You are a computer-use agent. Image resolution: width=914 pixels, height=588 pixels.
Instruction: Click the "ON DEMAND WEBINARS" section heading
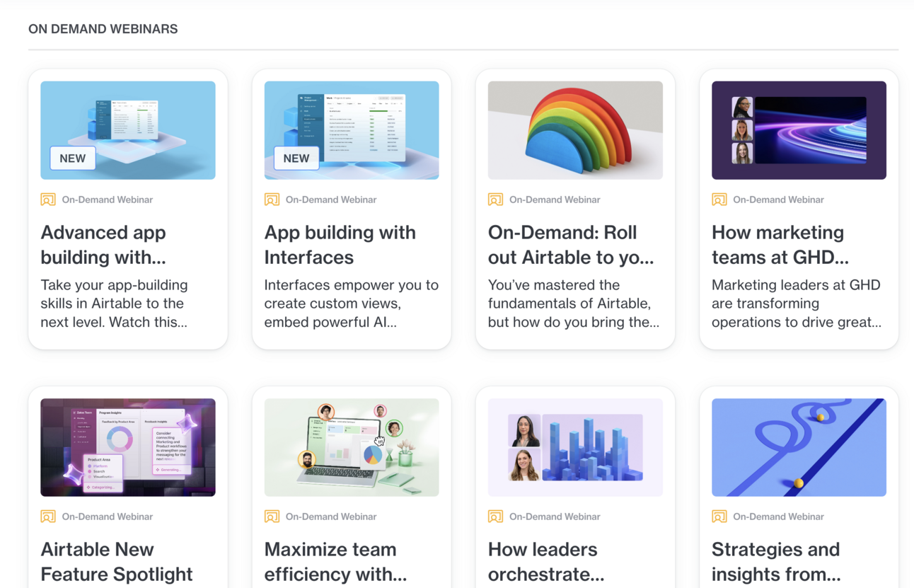coord(103,29)
